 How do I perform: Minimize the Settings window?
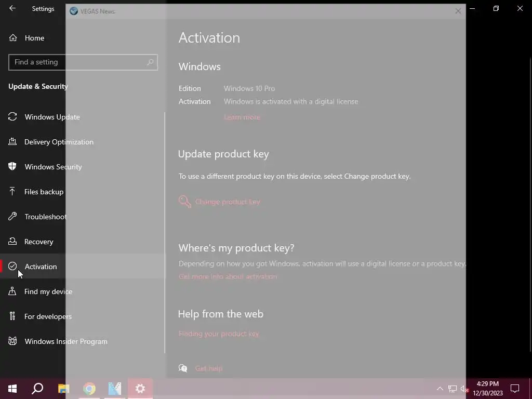coord(472,8)
